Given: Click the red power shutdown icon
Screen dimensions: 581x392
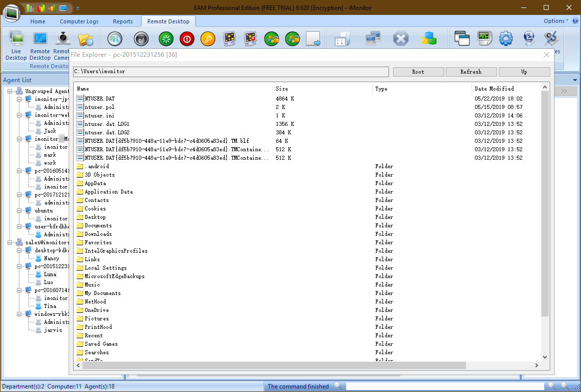Looking at the screenshot, I should coord(187,38).
